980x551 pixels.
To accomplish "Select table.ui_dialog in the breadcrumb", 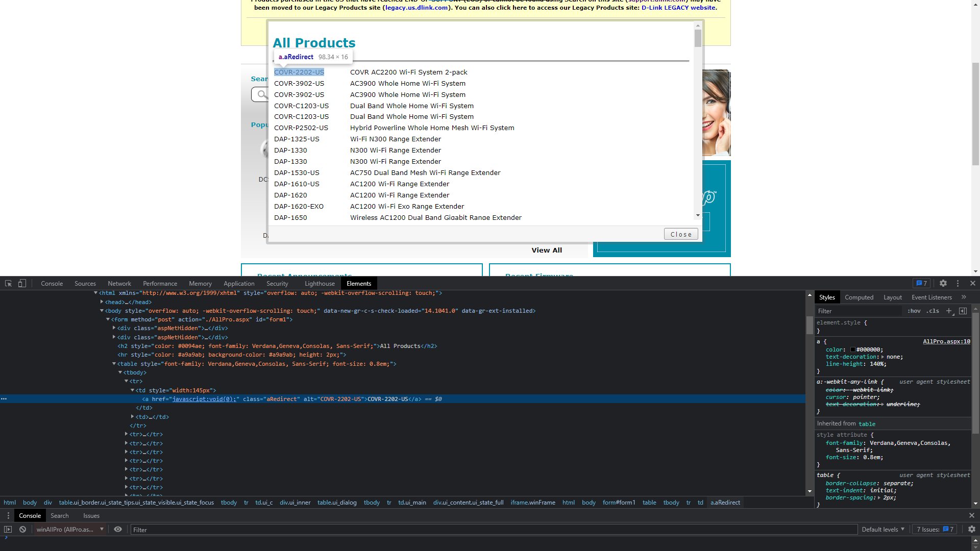I will pos(337,503).
